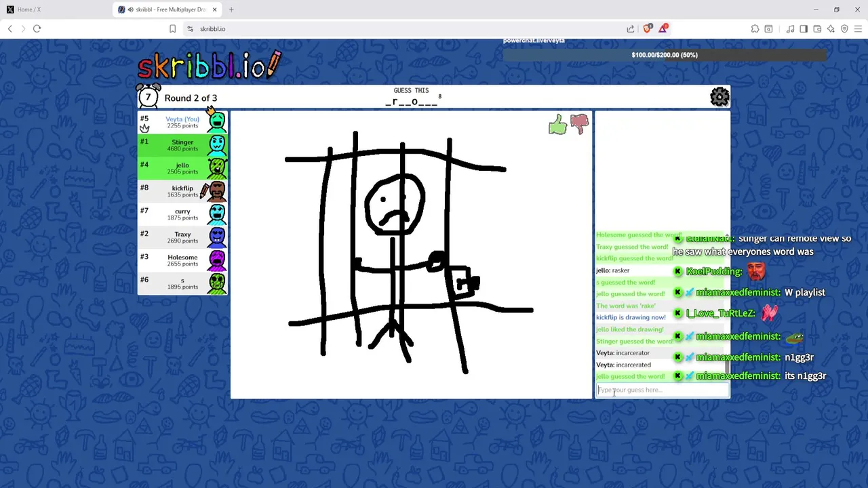Click kickflip's avatar with pencil

(x=216, y=190)
